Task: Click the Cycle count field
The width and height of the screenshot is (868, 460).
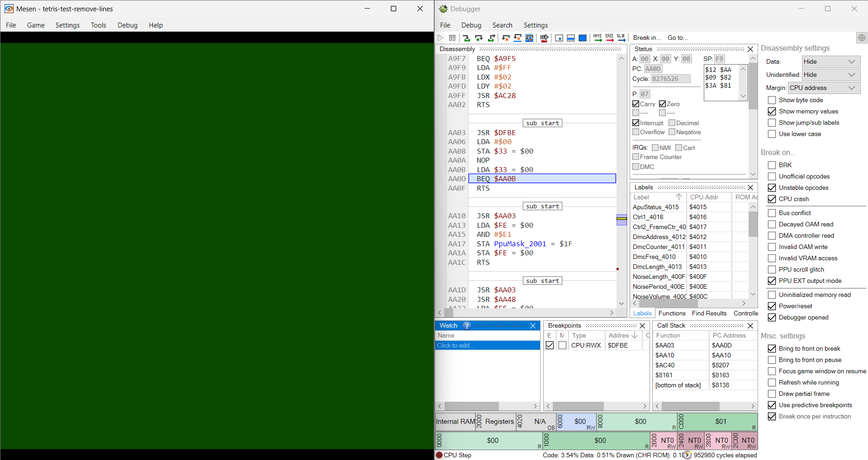Action: (670, 79)
